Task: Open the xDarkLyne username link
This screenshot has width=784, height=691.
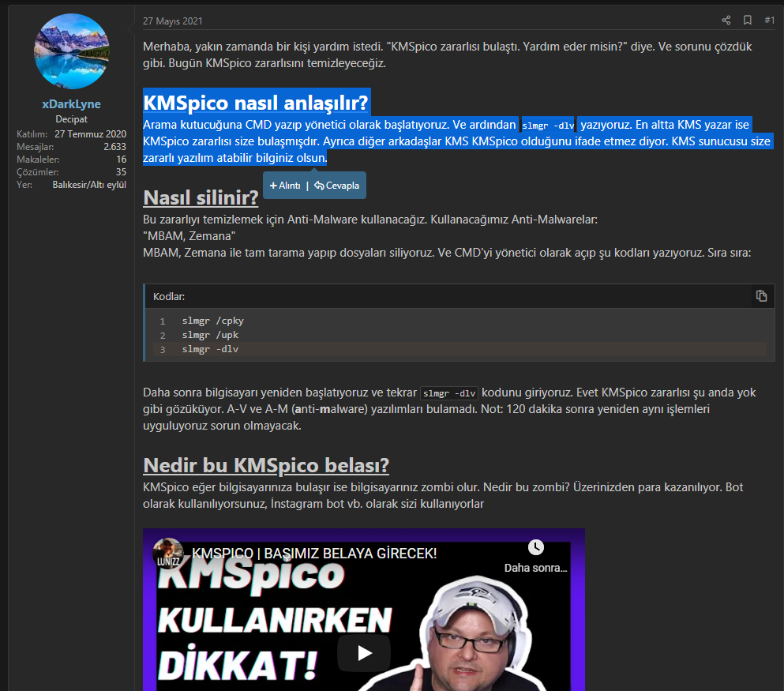Action: click(x=72, y=104)
